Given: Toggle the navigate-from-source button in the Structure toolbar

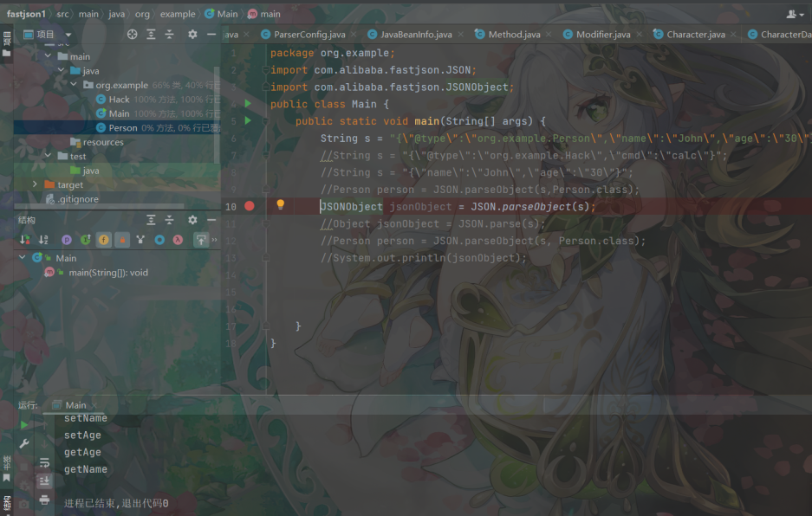Looking at the screenshot, I should (201, 240).
